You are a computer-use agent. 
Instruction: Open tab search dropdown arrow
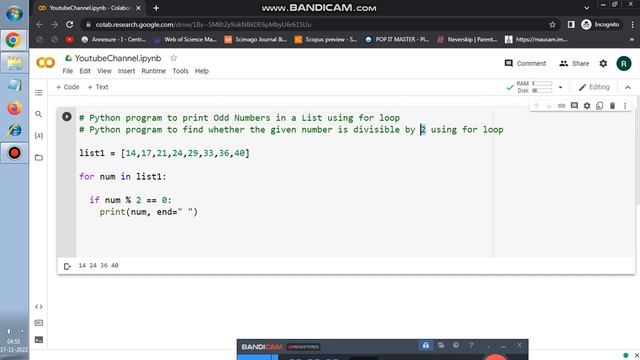587,8
